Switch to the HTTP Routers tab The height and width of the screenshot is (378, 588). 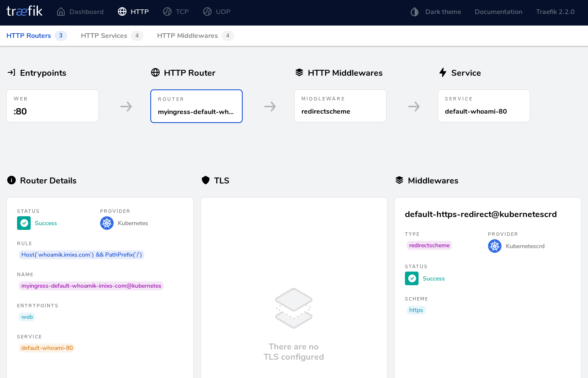pos(37,36)
